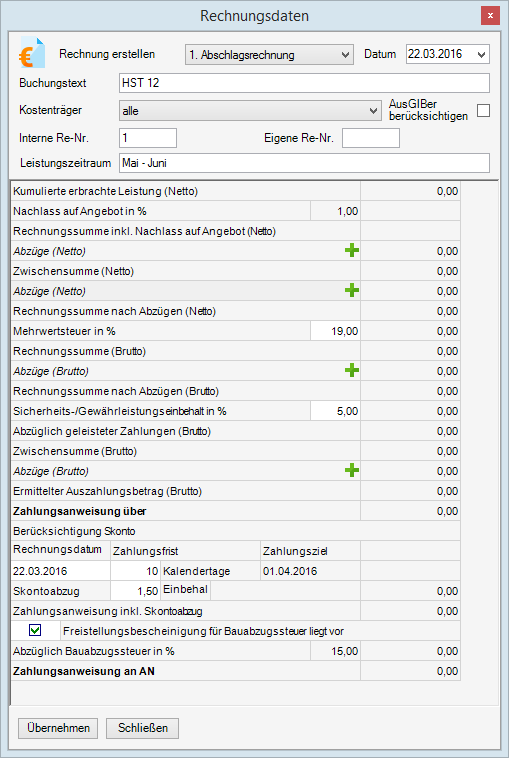
Task: Uncheck Freistellungsbescheinigung für Bauabzugssteuer checkbox
Action: [x=35, y=630]
